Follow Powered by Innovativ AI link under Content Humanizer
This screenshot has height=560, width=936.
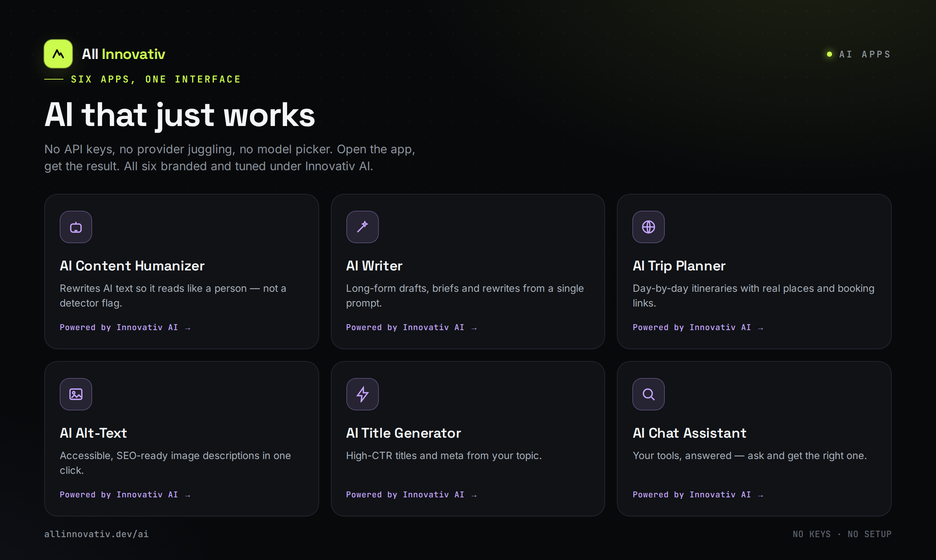tap(125, 328)
